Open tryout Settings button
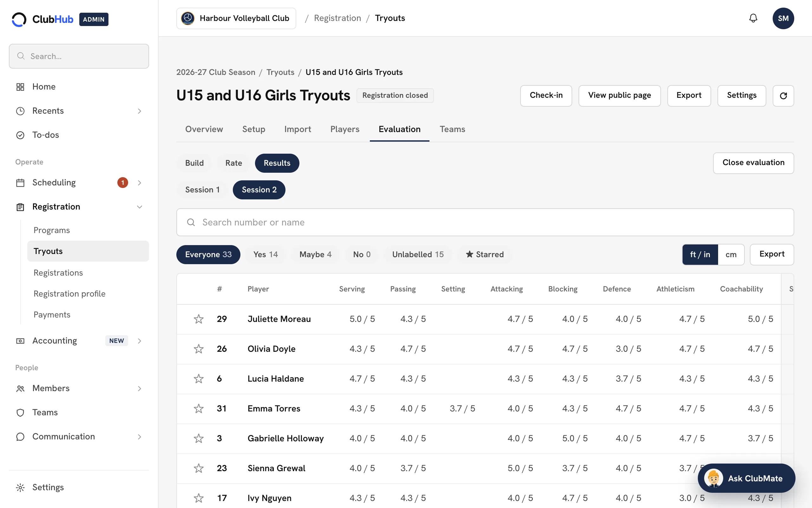The image size is (812, 508). [742, 96]
